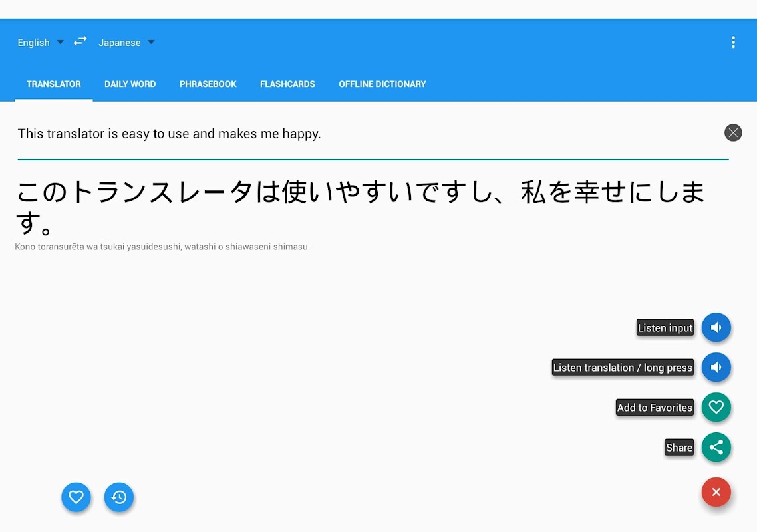Swap source and target languages
Image resolution: width=757 pixels, height=532 pixels.
click(x=80, y=41)
